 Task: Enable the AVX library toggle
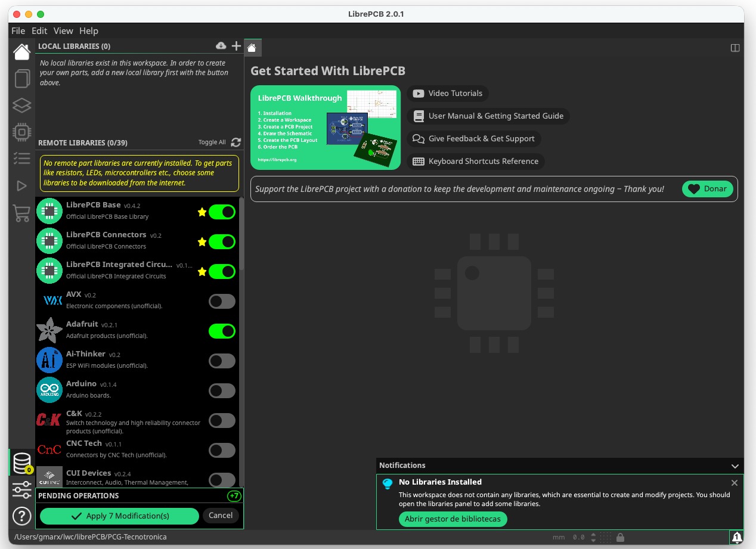click(x=222, y=301)
